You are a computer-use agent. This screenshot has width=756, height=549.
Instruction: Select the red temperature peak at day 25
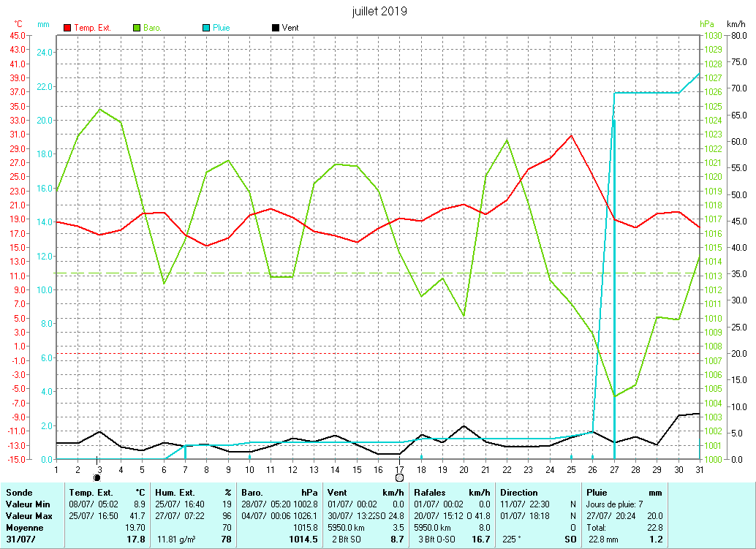coord(571,135)
